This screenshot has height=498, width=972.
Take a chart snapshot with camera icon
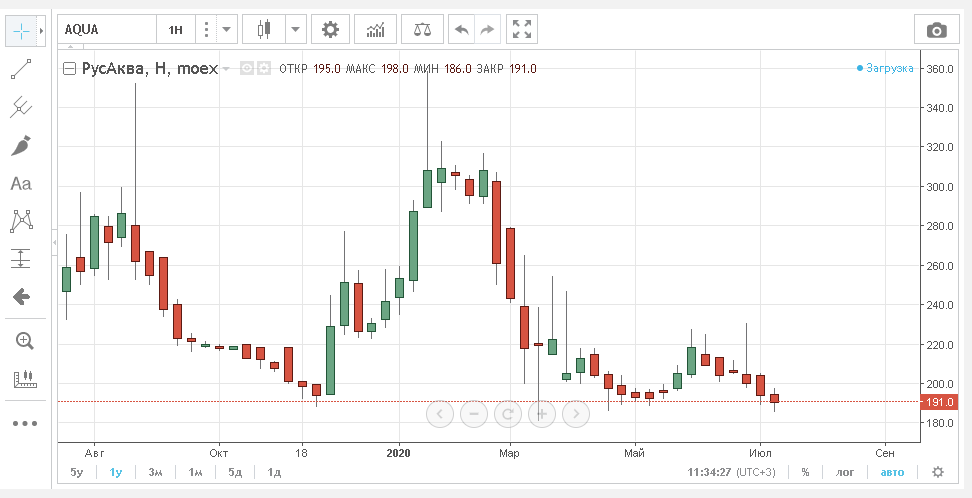pos(936,29)
